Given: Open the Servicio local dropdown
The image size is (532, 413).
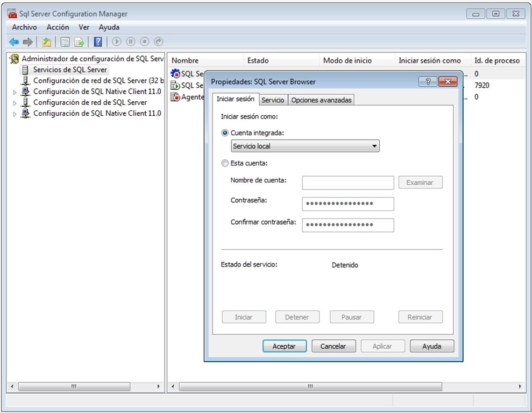Looking at the screenshot, I should click(305, 146).
